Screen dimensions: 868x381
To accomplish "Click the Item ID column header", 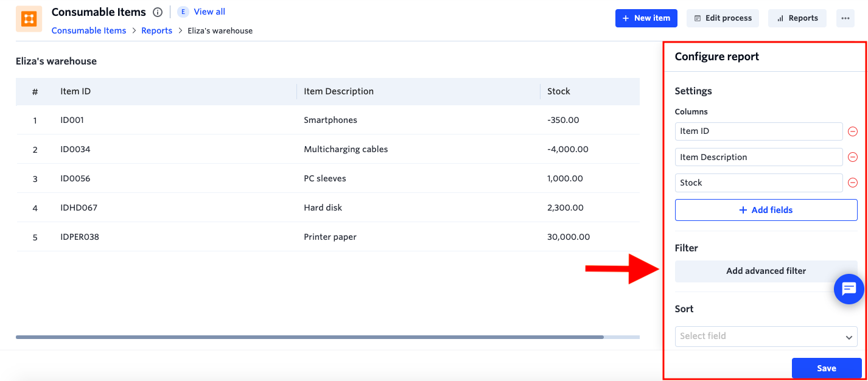I will (x=75, y=91).
